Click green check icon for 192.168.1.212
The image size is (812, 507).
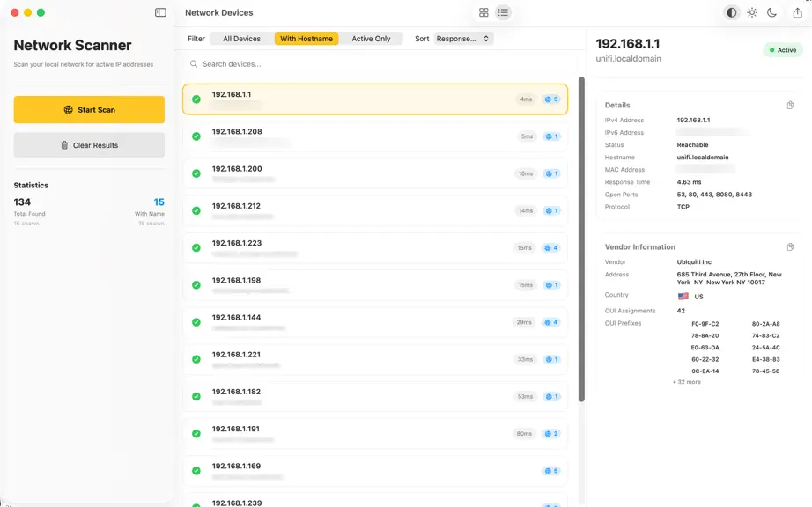click(196, 210)
